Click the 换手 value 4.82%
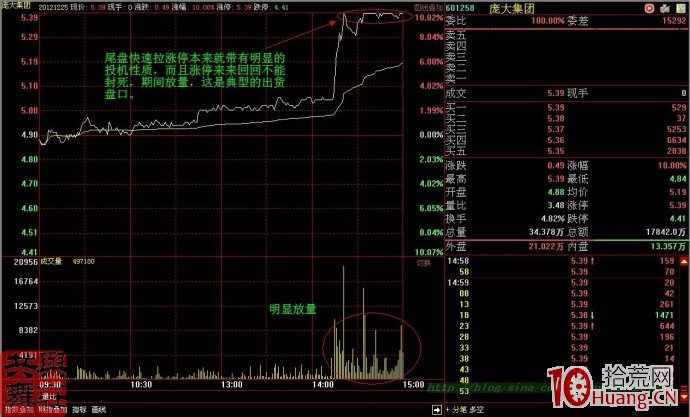The image size is (690, 417). click(553, 219)
